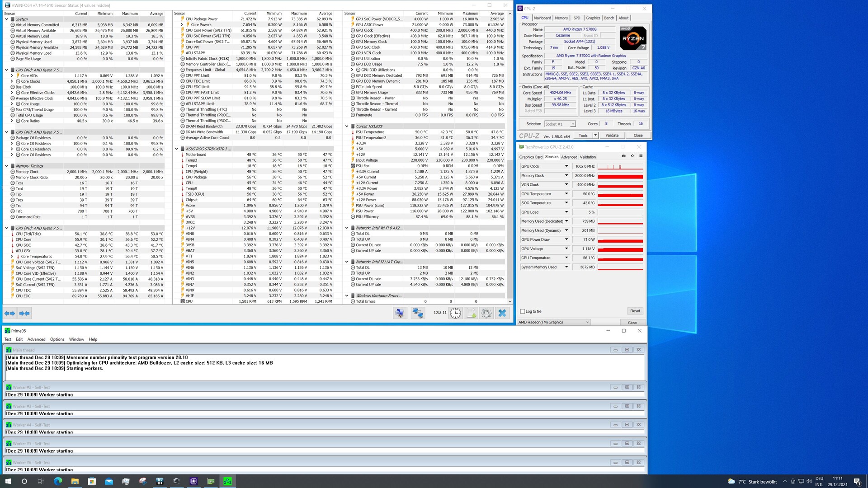868x488 pixels.
Task: Open Prime95 Options menu
Action: (x=57, y=339)
